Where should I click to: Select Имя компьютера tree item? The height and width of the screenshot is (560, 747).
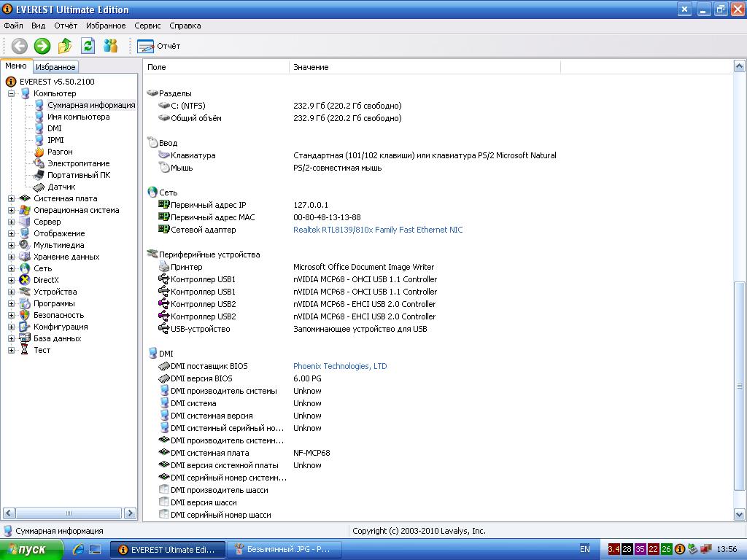coord(79,117)
